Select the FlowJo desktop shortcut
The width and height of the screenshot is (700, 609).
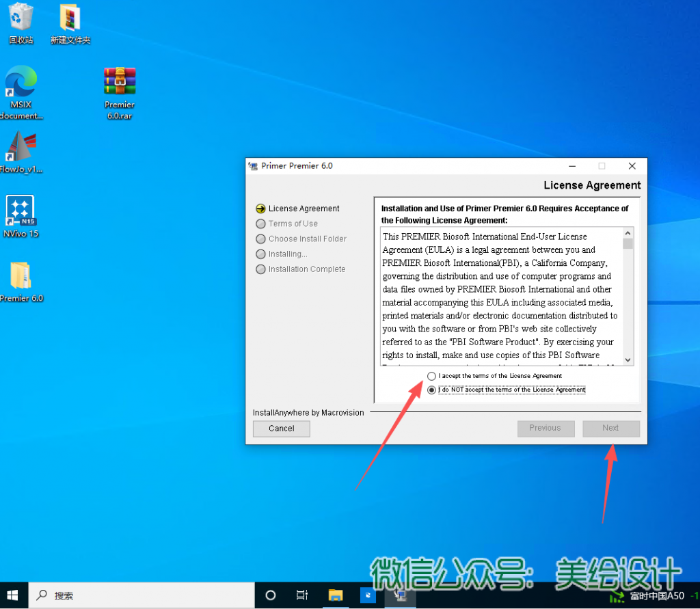point(21,149)
